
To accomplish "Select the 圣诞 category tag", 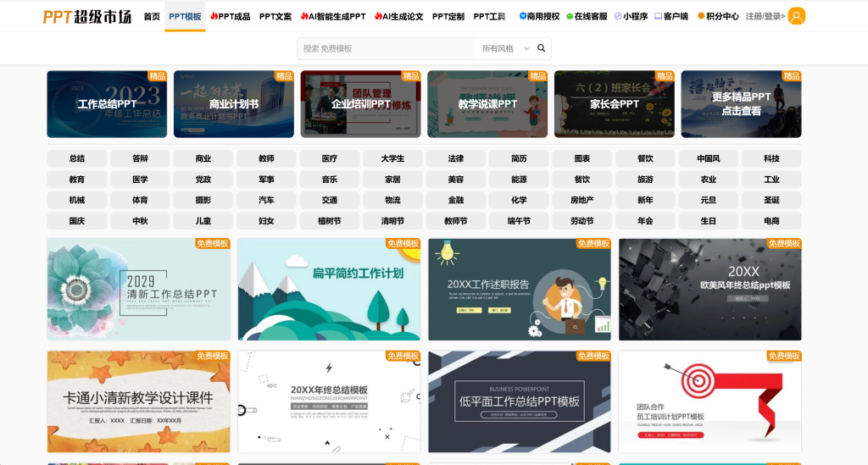I will [x=771, y=200].
